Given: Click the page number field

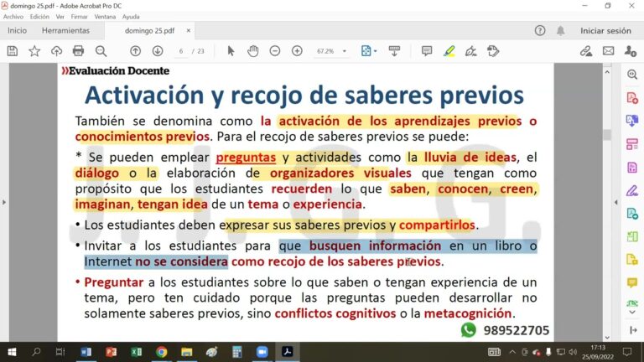Looking at the screenshot, I should [181, 51].
